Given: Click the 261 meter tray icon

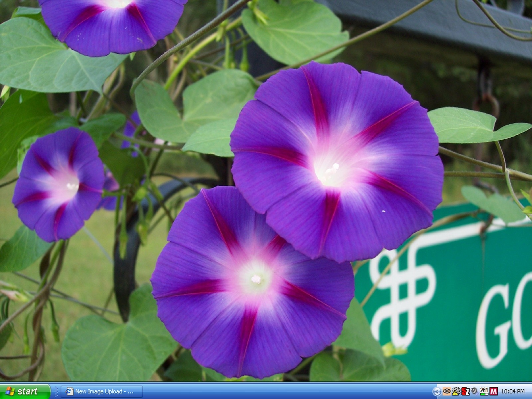Looking at the screenshot, I should 484,391.
